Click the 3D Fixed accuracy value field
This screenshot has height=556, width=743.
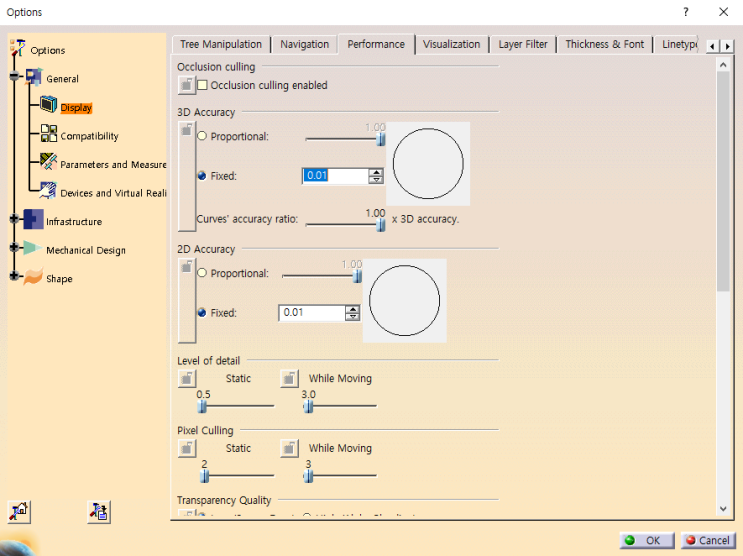(x=335, y=176)
